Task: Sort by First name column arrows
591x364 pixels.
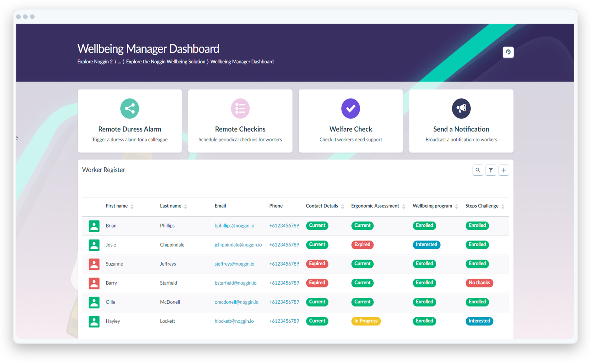Action: click(x=132, y=206)
